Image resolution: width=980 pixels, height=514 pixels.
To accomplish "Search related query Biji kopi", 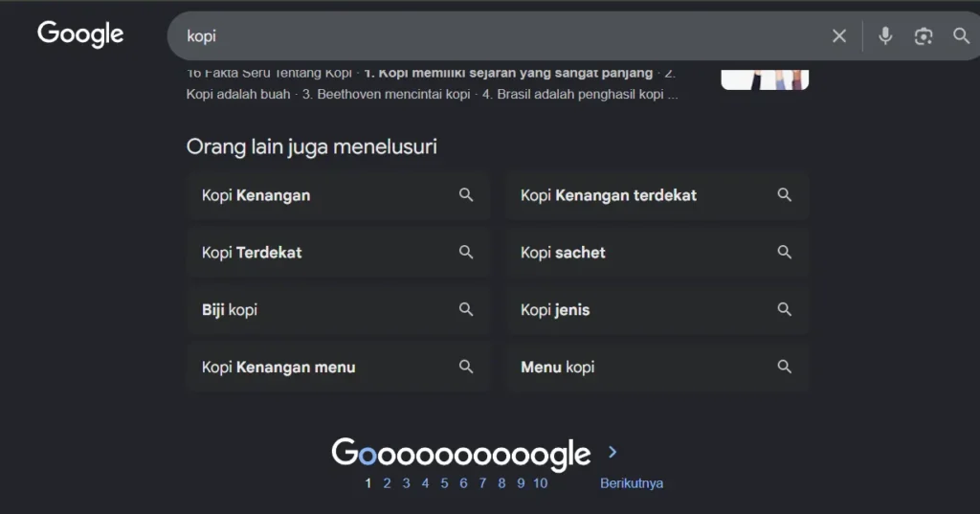I will coord(338,309).
